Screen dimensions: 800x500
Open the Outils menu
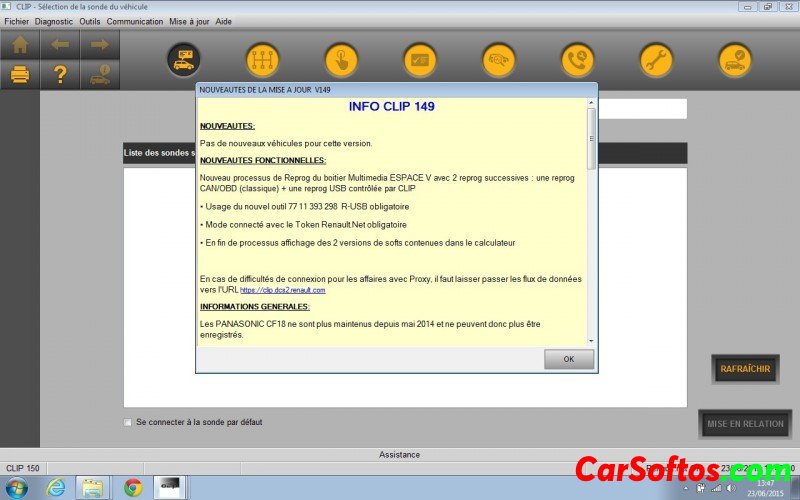90,21
